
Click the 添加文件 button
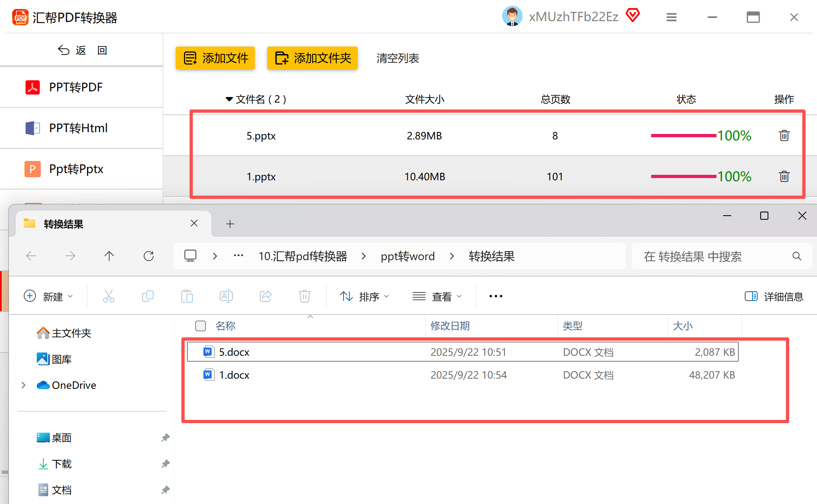[x=215, y=58]
